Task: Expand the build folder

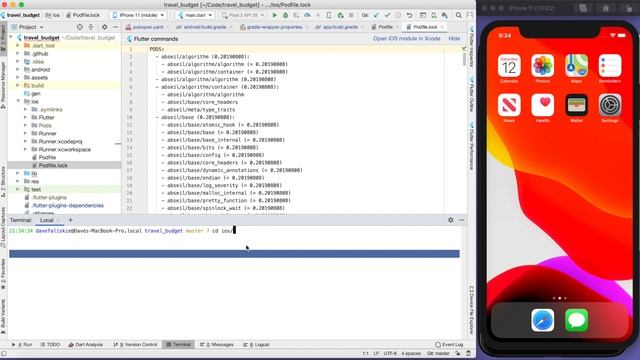Action: (x=18, y=86)
